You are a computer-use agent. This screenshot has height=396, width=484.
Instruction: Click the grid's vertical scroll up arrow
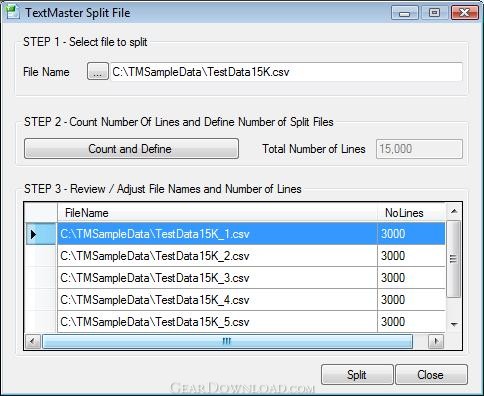pyautogui.click(x=454, y=211)
